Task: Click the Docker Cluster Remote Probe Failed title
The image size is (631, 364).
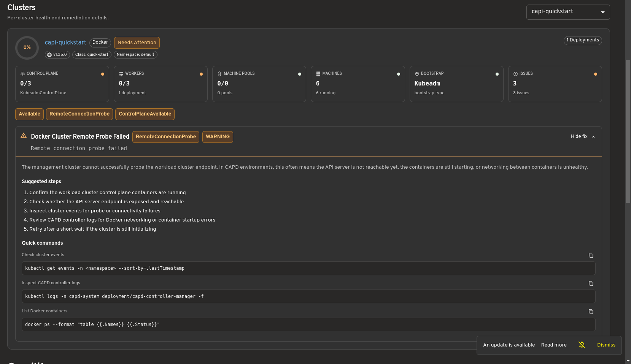Action: pyautogui.click(x=80, y=136)
